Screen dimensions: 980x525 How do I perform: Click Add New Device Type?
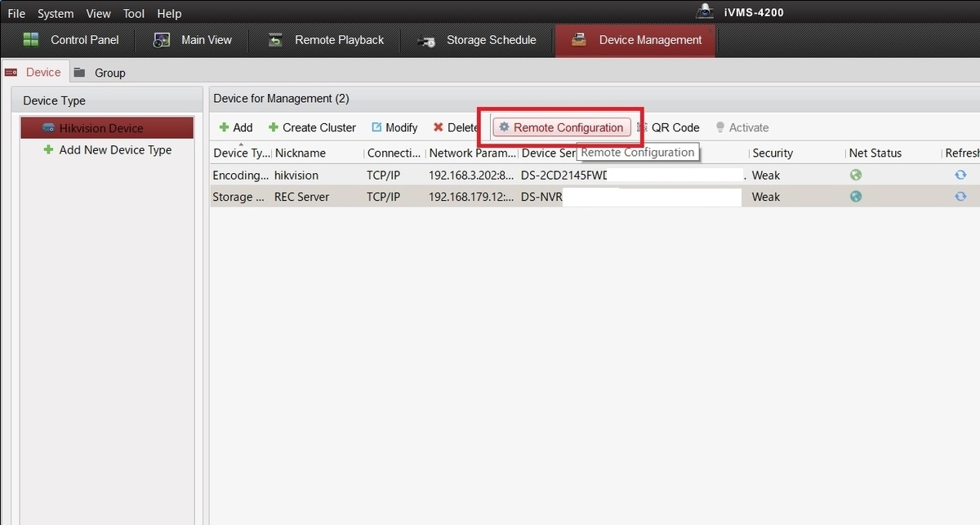coord(115,150)
